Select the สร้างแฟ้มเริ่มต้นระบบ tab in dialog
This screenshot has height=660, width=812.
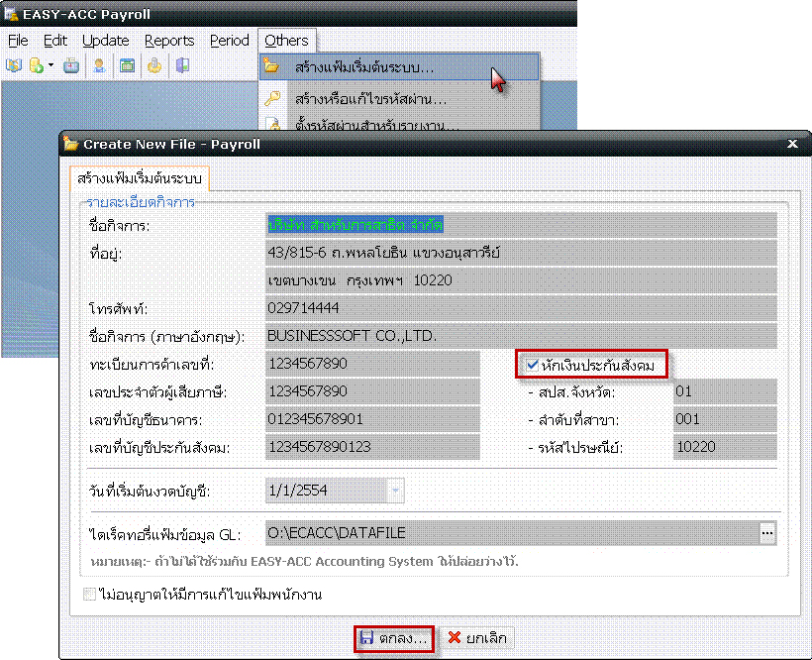(x=139, y=179)
